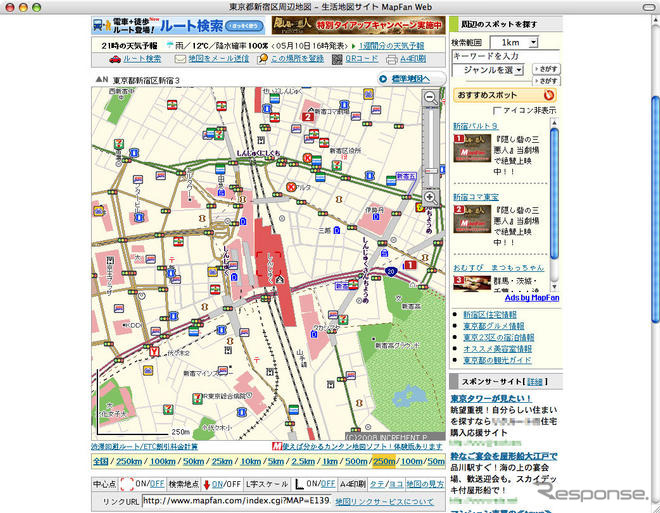Click the blue arrow icon beside 標準地図へ
This screenshot has width=660, height=513.
click(x=383, y=79)
